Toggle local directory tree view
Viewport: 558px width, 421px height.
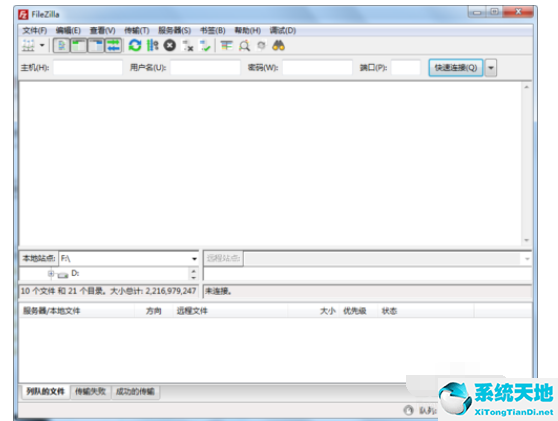[79, 46]
